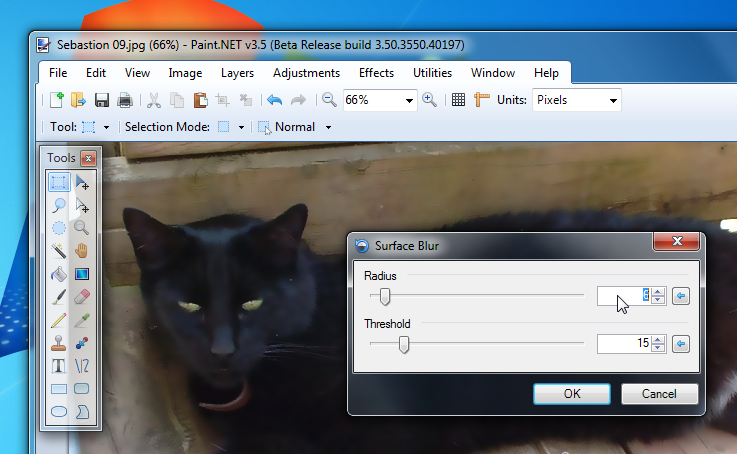Select the Rectangle Select tool
The height and width of the screenshot is (454, 737).
[59, 182]
